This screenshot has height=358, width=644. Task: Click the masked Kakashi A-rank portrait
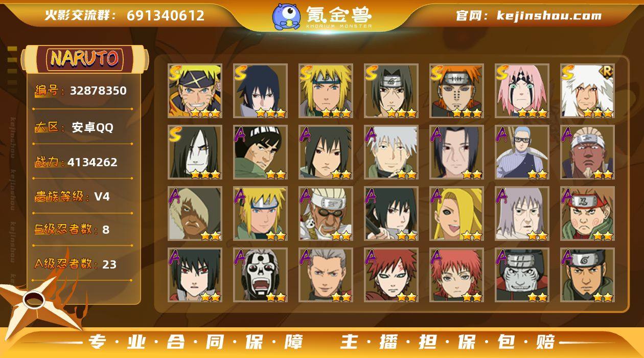[391, 152]
